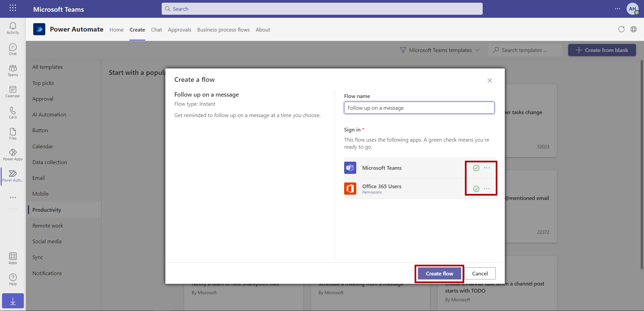
Task: Click the Power Automate app logo
Action: (39, 29)
